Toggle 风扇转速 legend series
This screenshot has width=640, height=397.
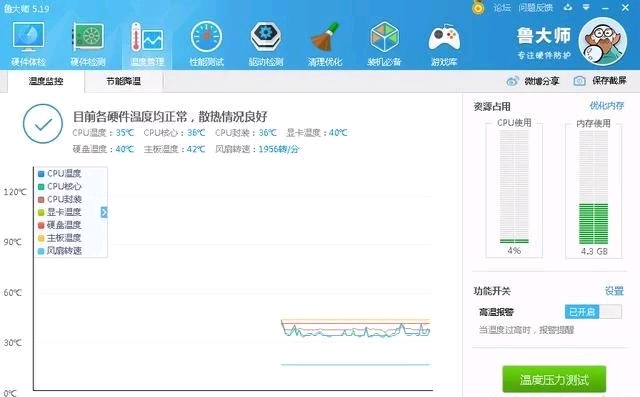tap(60, 251)
